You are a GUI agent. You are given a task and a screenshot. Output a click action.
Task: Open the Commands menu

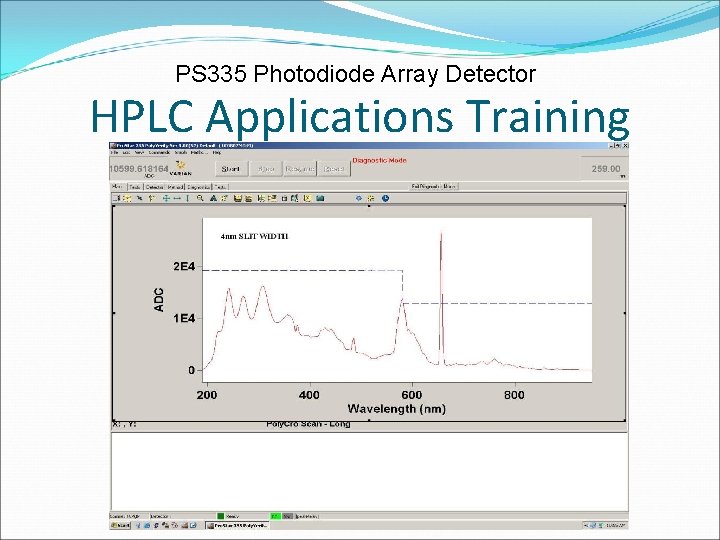pyautogui.click(x=159, y=152)
